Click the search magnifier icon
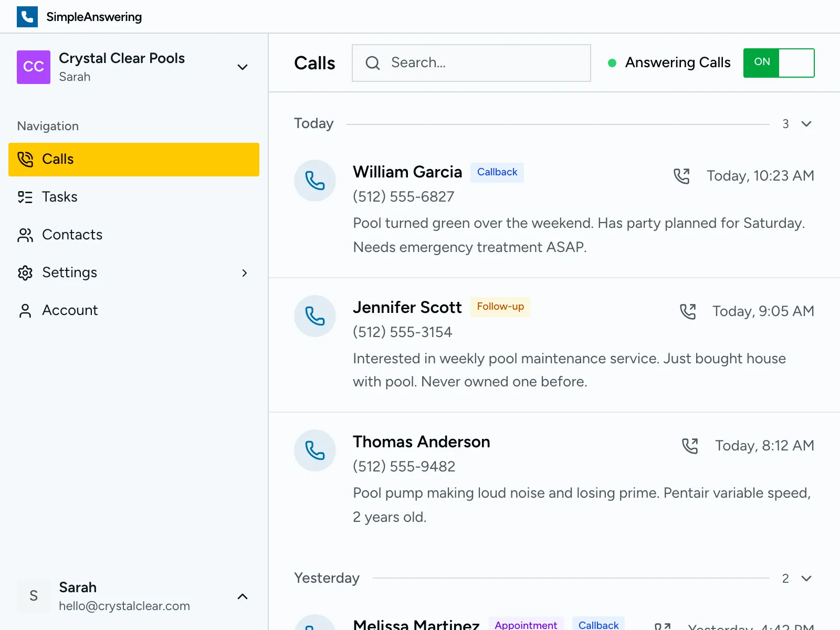Viewport: 840px width, 630px height. [x=372, y=63]
